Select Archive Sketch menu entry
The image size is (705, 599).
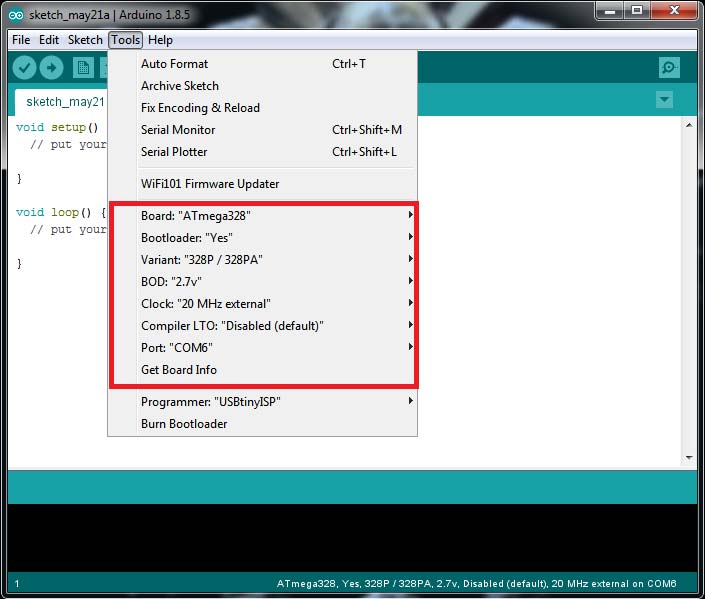[263, 86]
